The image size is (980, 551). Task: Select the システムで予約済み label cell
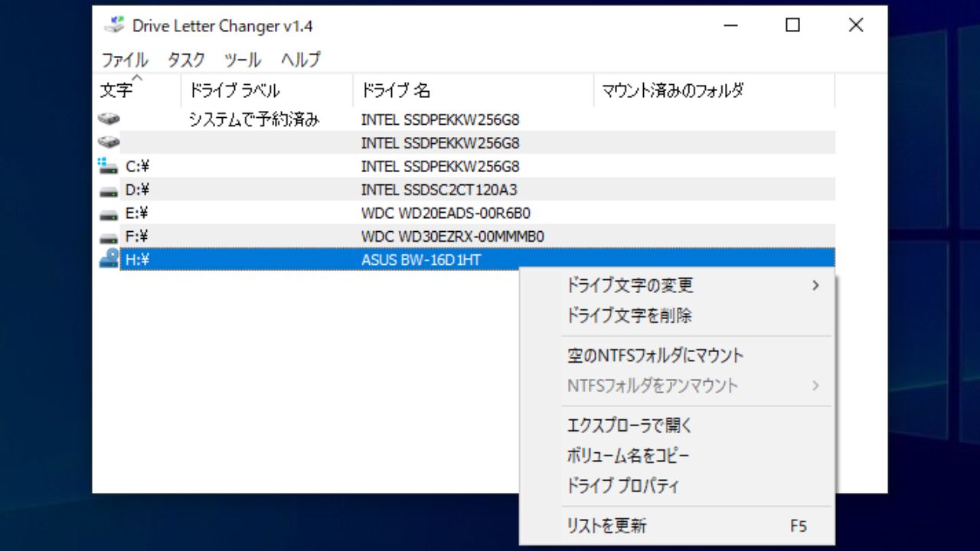coord(253,119)
